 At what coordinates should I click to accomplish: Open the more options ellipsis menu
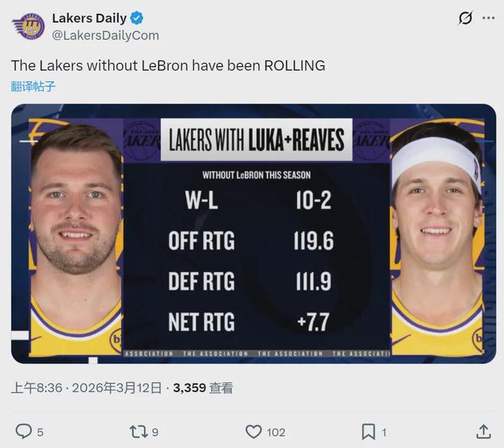point(489,18)
